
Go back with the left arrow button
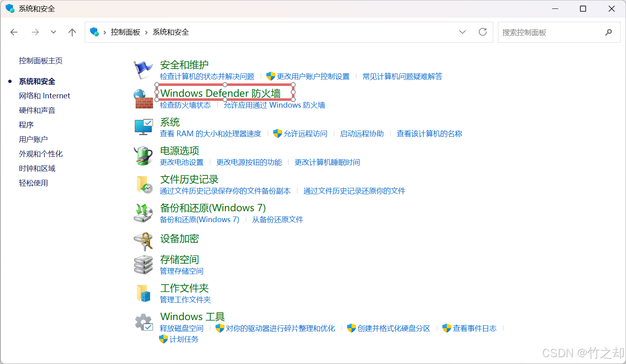click(14, 32)
